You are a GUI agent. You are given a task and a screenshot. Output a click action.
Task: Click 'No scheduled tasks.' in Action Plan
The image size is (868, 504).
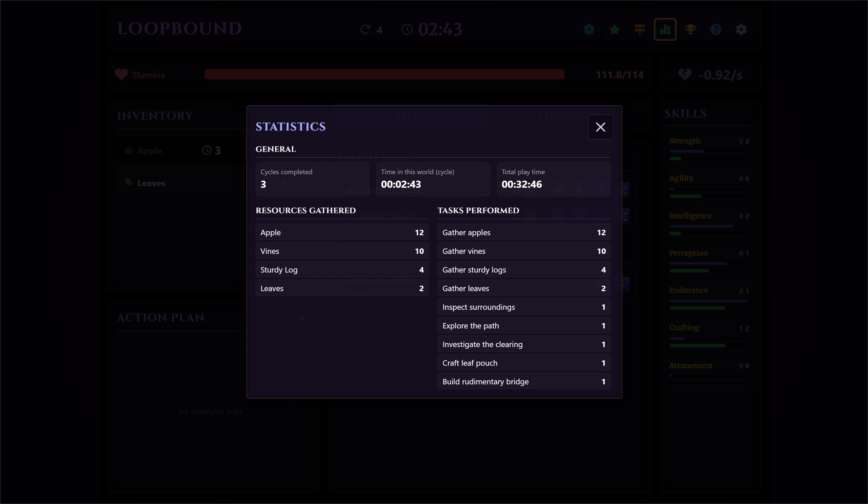click(211, 411)
